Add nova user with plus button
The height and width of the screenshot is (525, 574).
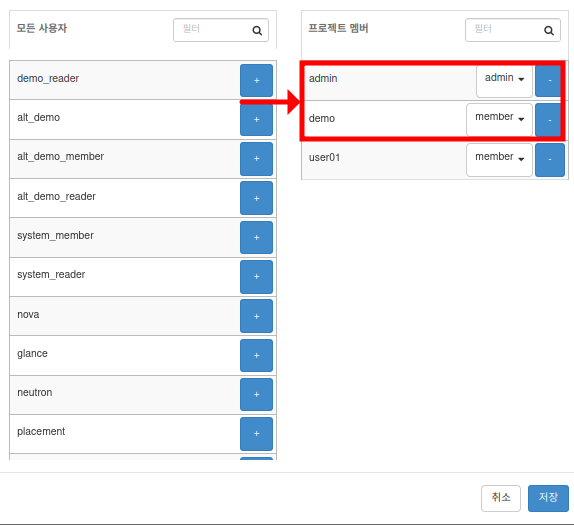(x=256, y=316)
